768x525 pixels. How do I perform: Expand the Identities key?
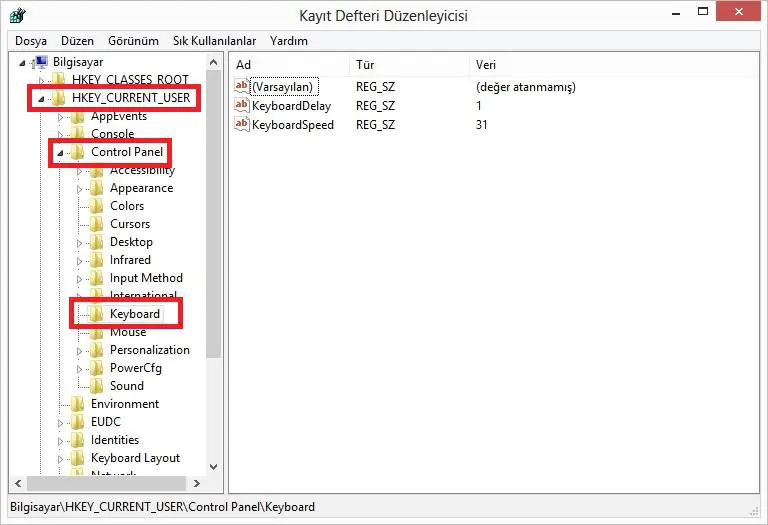pyautogui.click(x=60, y=441)
